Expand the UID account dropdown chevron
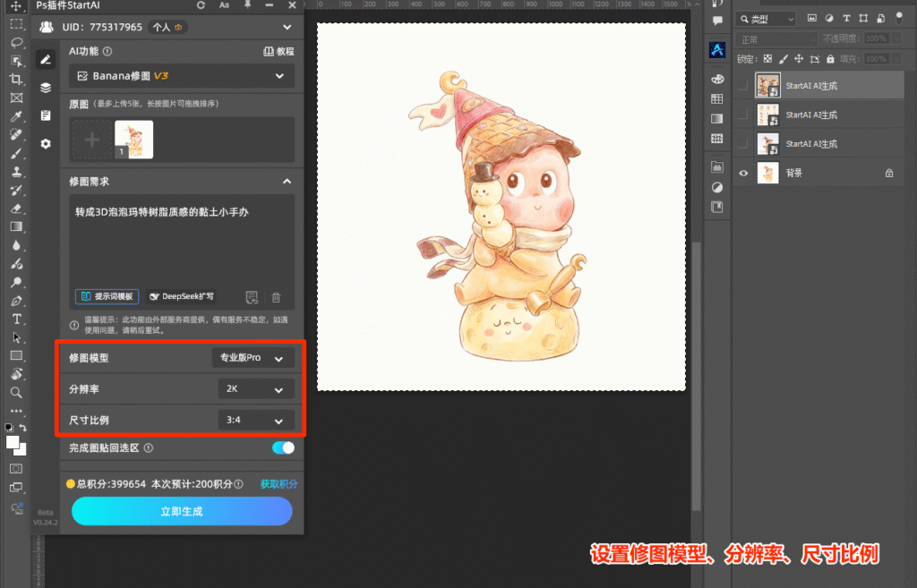 (287, 27)
